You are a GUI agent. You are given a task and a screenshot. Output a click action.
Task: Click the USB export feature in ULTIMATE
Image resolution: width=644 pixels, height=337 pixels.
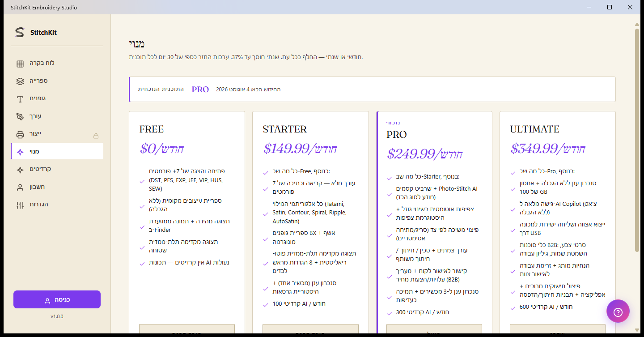(x=562, y=228)
